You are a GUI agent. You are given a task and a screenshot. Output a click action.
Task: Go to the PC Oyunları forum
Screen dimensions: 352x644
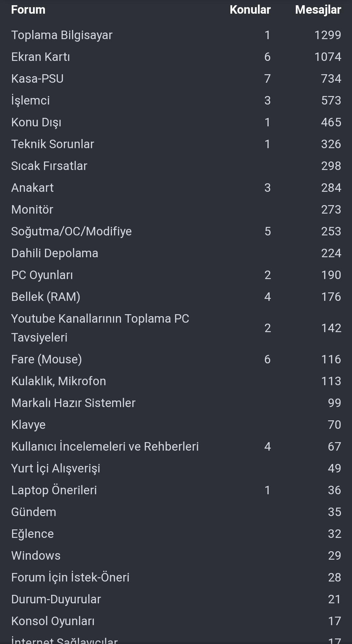pyautogui.click(x=42, y=275)
